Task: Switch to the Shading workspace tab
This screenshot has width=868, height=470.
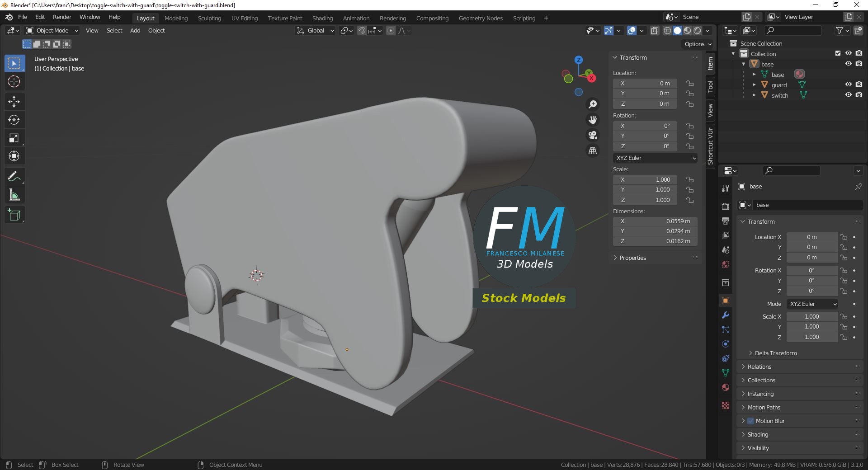Action: (322, 18)
